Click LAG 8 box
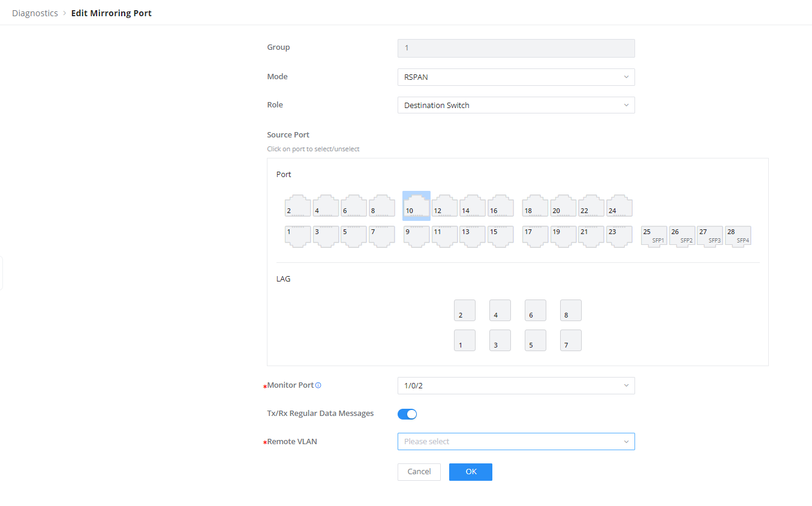This screenshot has width=812, height=506. click(571, 310)
